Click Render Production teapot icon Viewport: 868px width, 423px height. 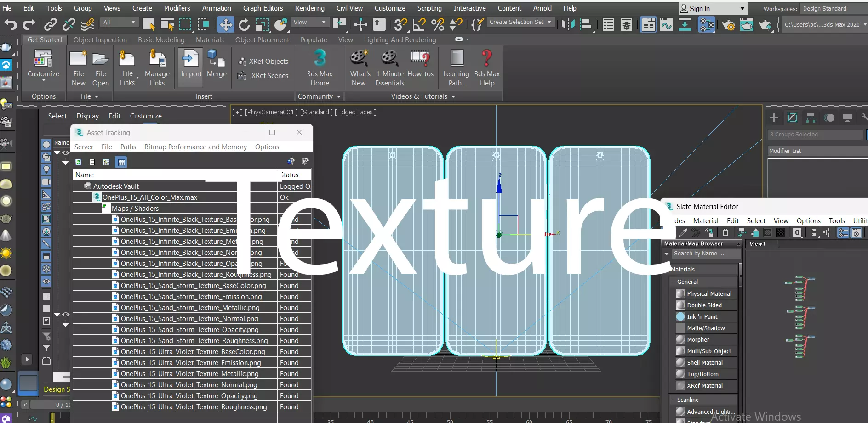765,24
